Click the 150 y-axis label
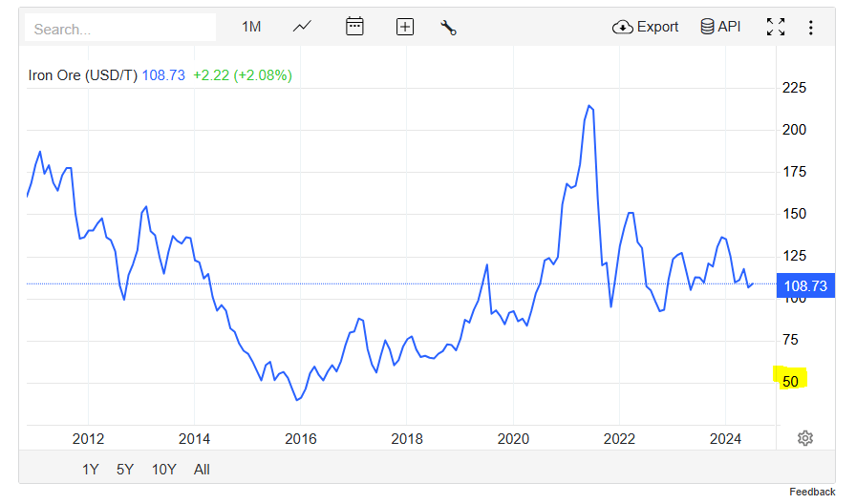This screenshot has height=504, width=856. [x=794, y=214]
